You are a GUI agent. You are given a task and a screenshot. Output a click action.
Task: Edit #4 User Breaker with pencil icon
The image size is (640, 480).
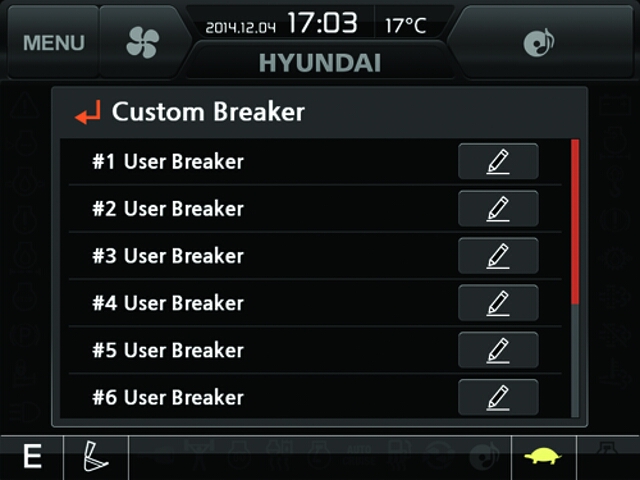pos(498,303)
